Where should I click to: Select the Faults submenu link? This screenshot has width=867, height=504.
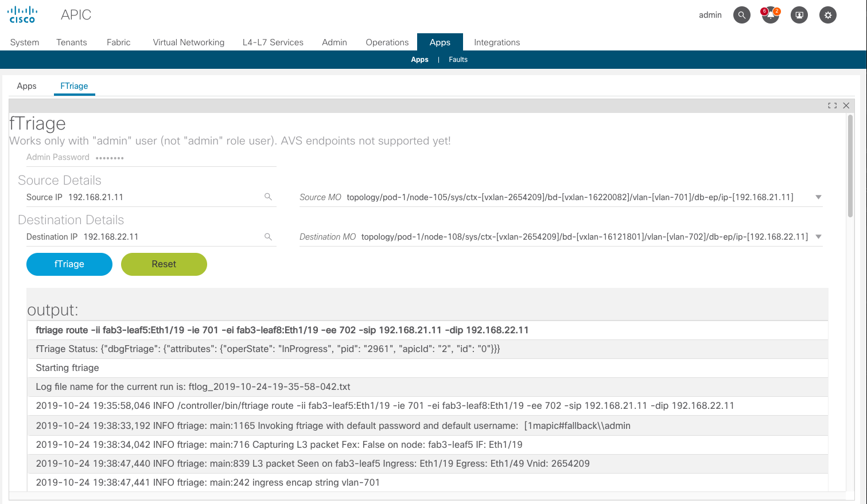tap(458, 60)
